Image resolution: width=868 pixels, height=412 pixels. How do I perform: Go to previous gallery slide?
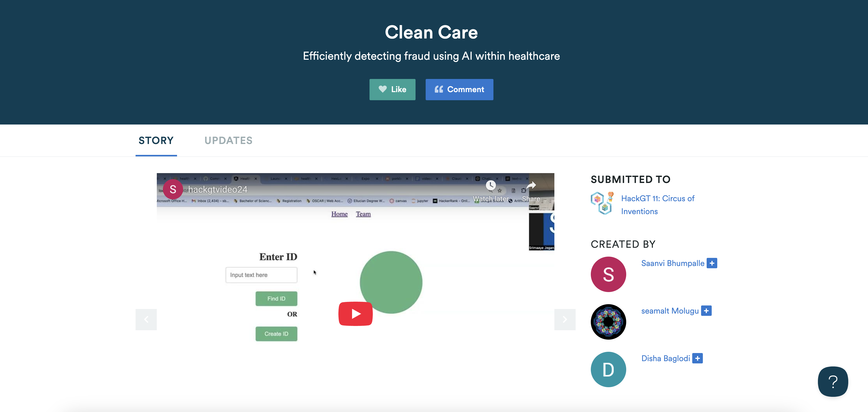pos(146,319)
